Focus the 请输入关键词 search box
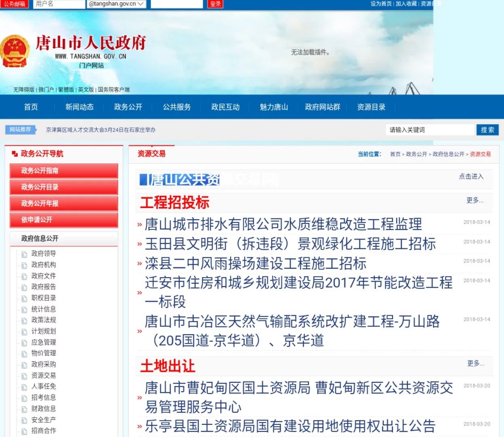This screenshot has width=504, height=437. tap(430, 130)
